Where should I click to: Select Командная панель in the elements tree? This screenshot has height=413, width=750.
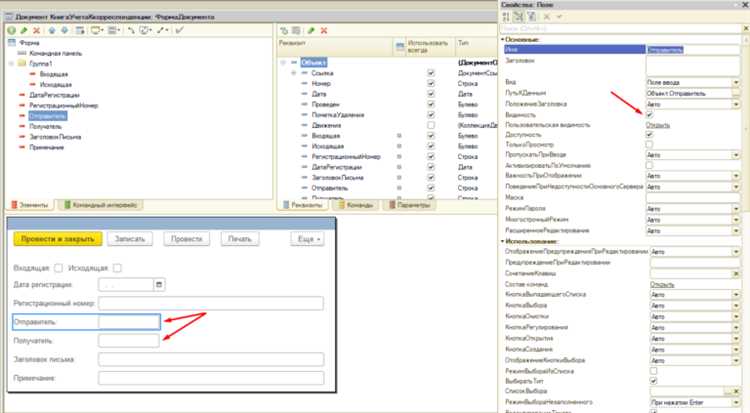coord(55,53)
